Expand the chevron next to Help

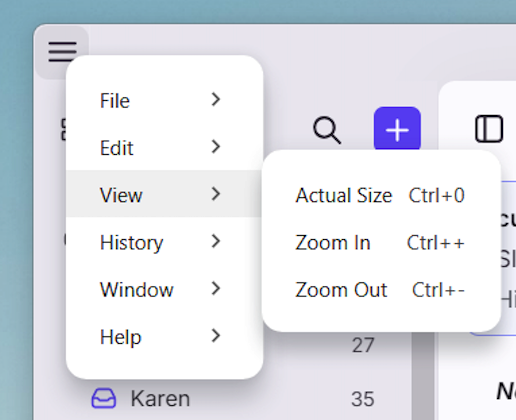216,336
